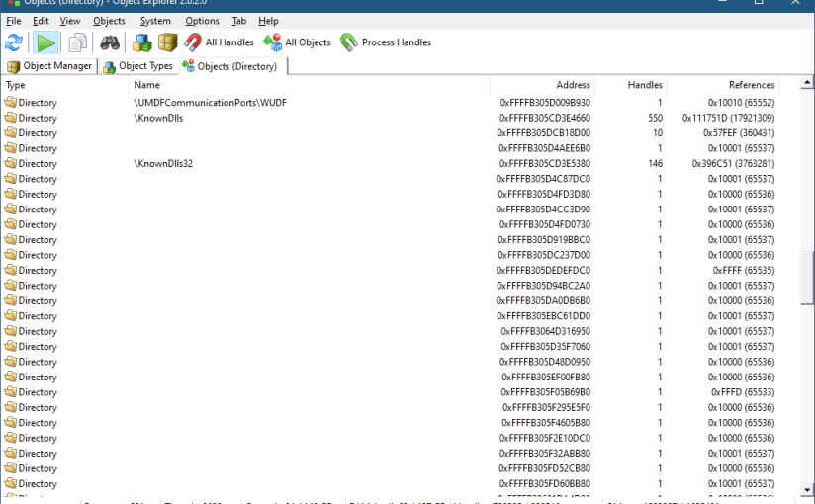815x504 pixels.
Task: Click references value 0xFFFD (65533)
Action: tap(743, 392)
